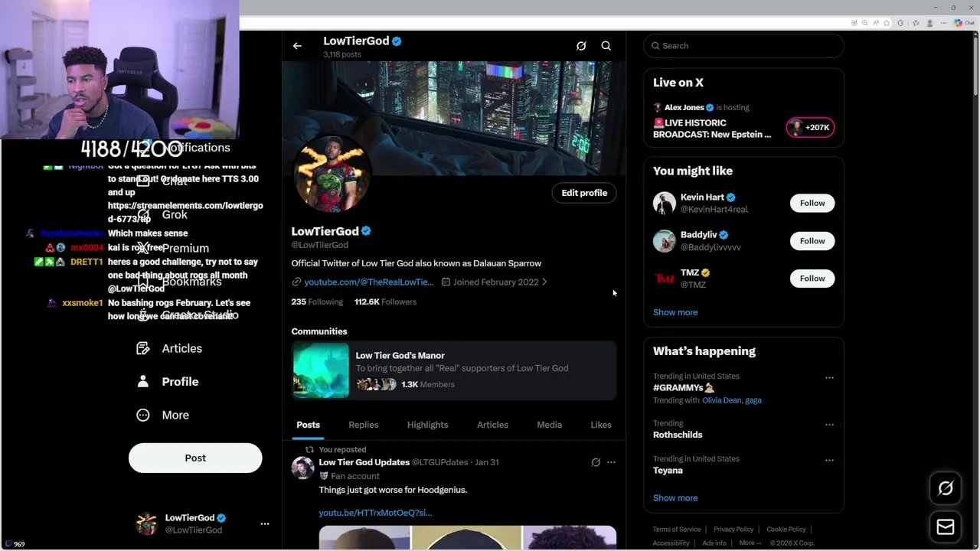Search this profile's posts with magnifier icon
The image size is (980, 551).
click(606, 46)
